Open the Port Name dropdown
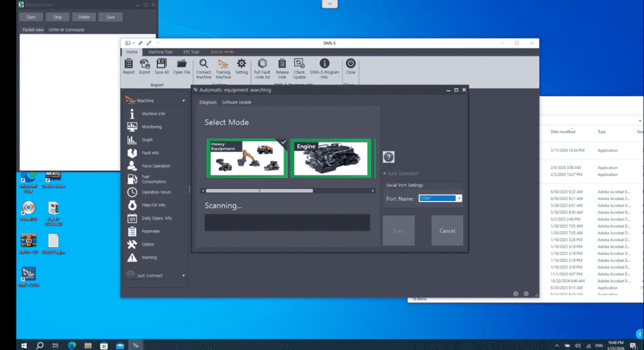The width and height of the screenshot is (644, 350). (459, 199)
